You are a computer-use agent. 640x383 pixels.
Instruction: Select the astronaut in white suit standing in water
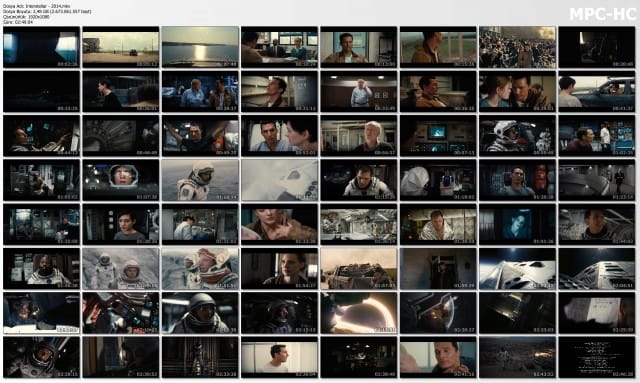[200, 180]
